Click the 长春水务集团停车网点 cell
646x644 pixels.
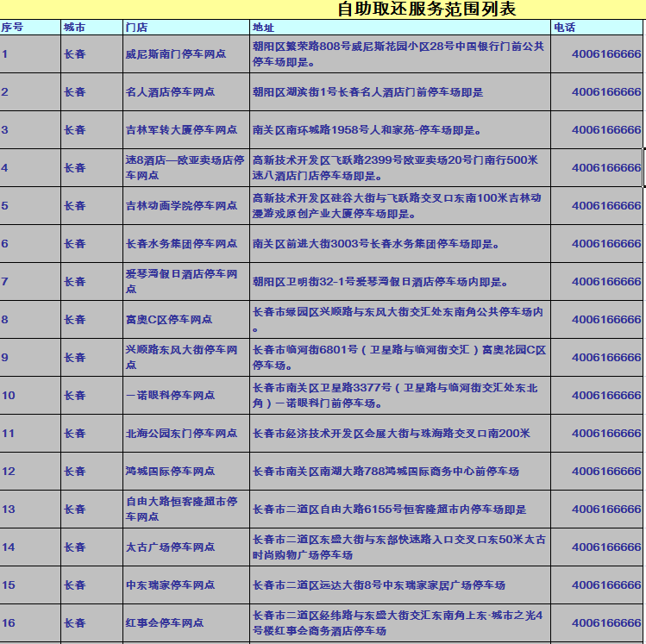click(181, 244)
